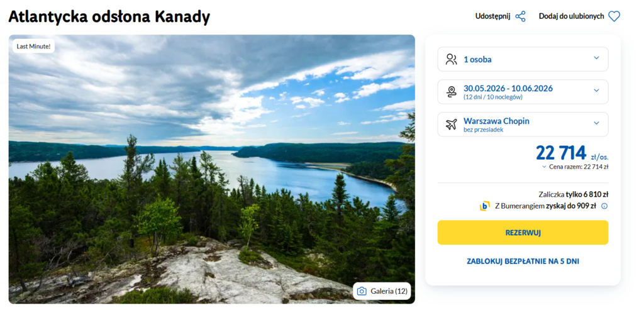644x310 pixels.
Task: Click the Bumerang logo icon
Action: click(485, 206)
